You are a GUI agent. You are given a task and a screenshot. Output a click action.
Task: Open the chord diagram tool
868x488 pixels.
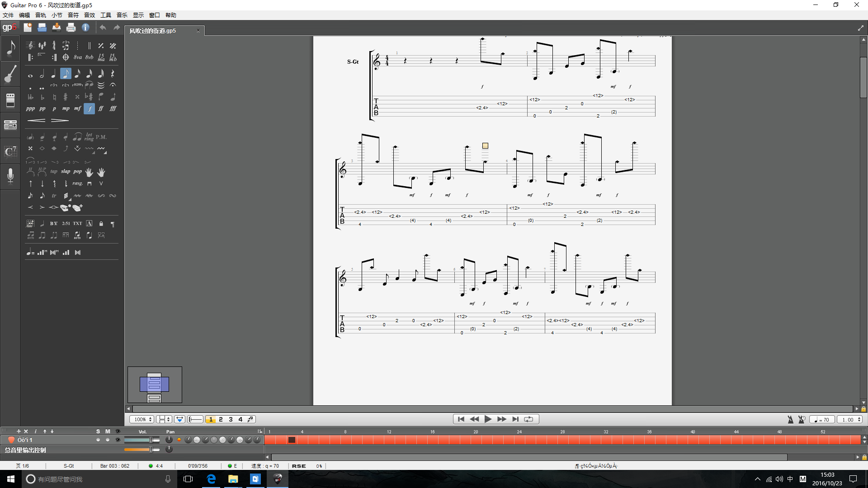click(x=30, y=224)
